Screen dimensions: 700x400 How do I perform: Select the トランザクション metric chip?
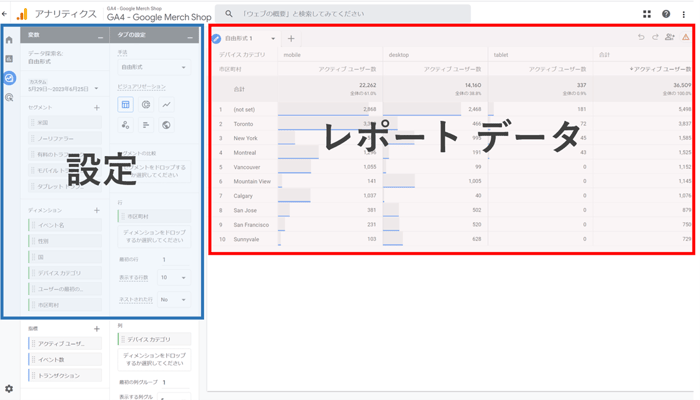(65, 375)
